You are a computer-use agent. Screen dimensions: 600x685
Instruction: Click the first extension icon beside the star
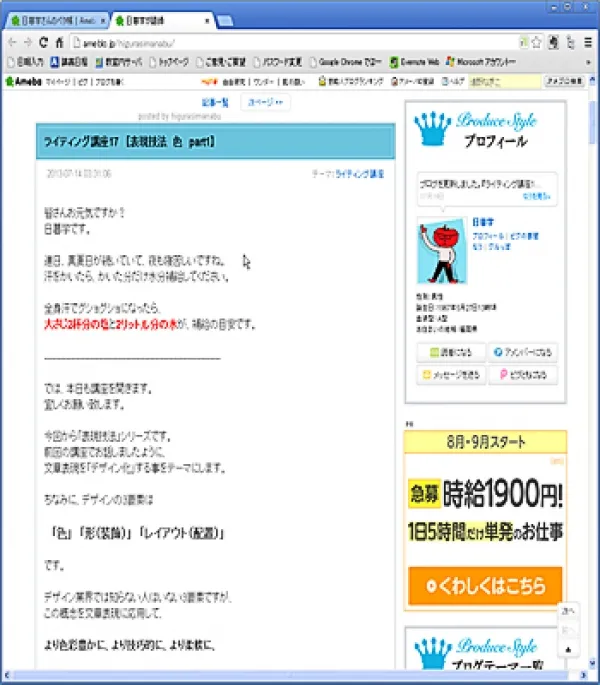click(x=554, y=42)
